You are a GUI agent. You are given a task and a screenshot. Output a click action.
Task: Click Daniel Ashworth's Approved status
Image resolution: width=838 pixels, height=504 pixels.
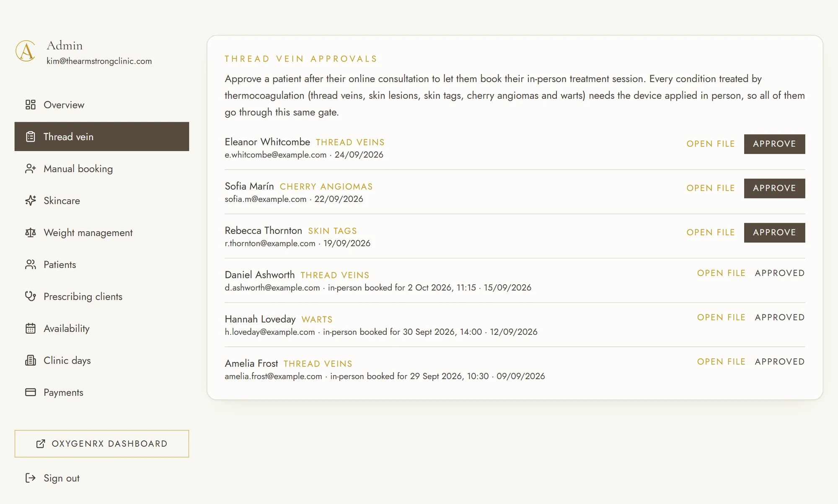click(x=780, y=273)
